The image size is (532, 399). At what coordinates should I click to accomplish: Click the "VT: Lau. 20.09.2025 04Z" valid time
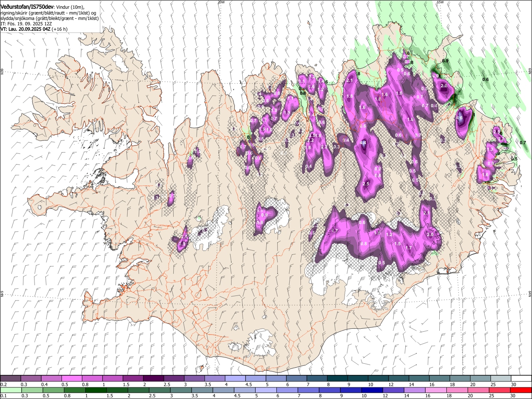point(25,29)
